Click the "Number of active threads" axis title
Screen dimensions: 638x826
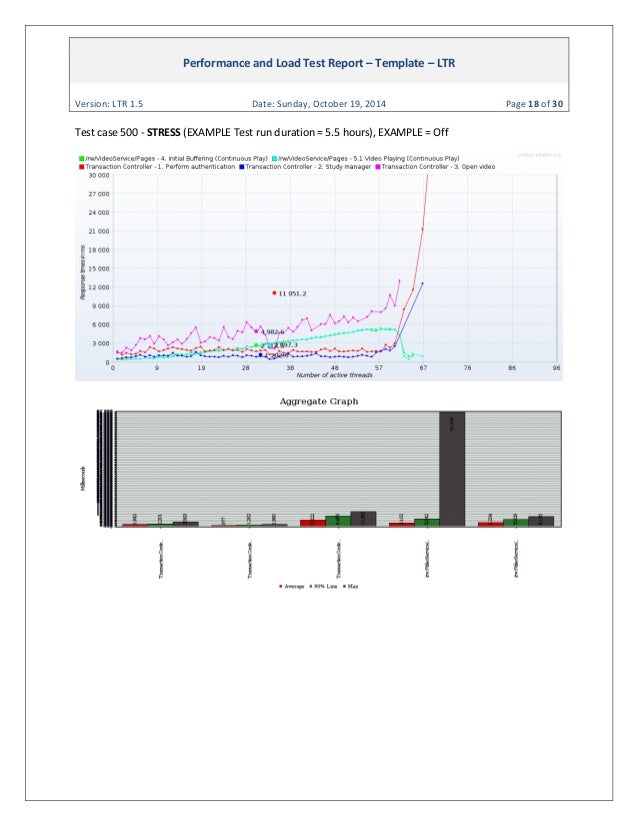pos(335,375)
